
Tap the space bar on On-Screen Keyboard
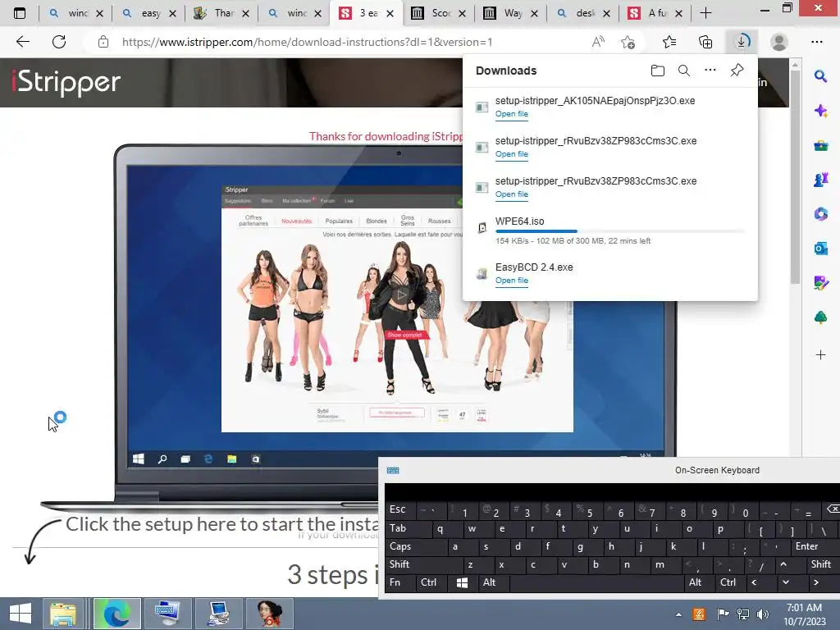click(597, 582)
